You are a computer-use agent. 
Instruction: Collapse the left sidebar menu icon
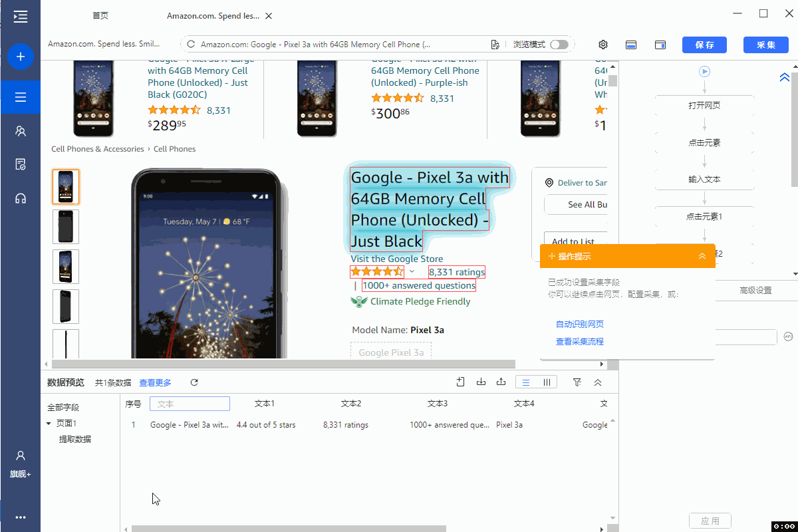point(21,17)
